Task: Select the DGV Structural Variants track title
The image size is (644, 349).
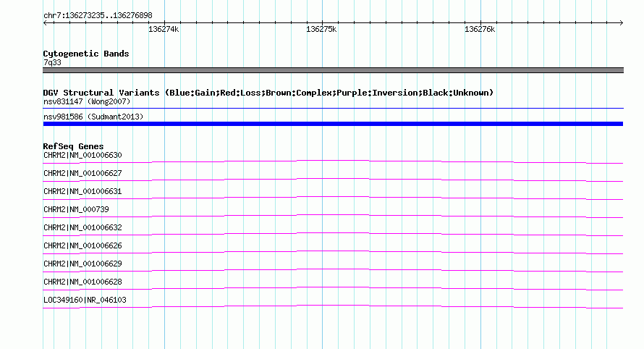Action: (x=268, y=93)
